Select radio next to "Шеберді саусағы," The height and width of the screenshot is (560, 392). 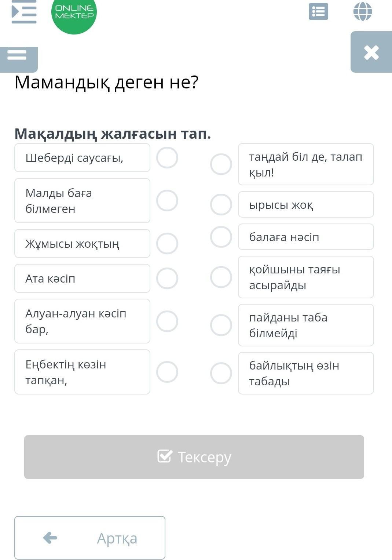[167, 158]
